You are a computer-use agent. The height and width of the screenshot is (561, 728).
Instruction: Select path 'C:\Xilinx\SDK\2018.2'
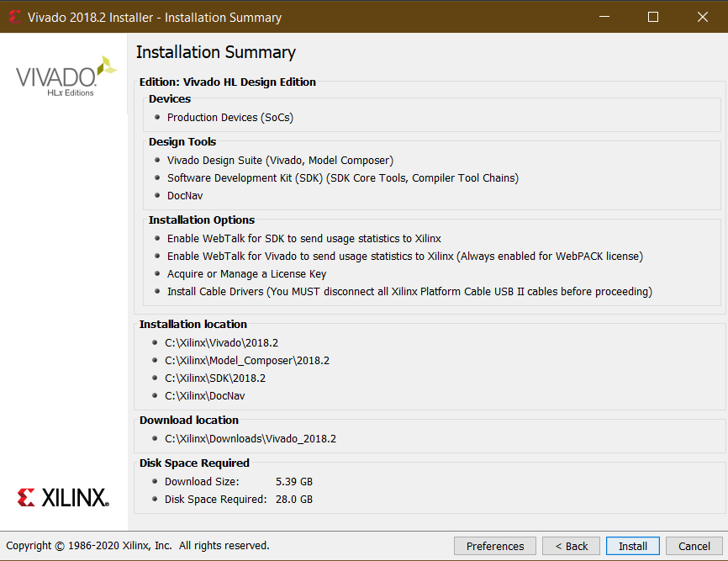(x=215, y=378)
